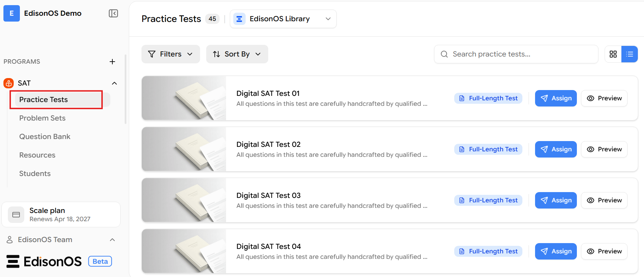This screenshot has height=277, width=644.
Task: Click the Scale plan card icon
Action: (16, 215)
